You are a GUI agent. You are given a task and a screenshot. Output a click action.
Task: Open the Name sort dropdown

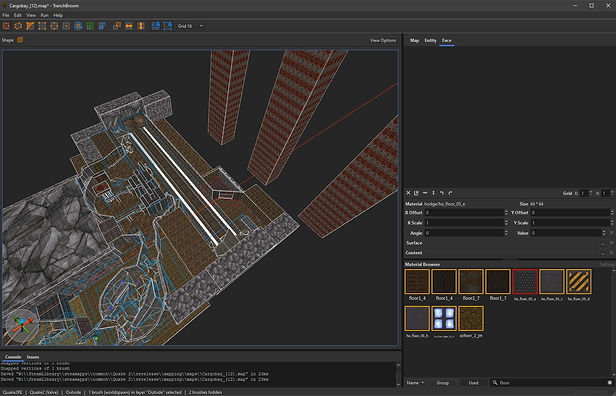click(x=415, y=383)
